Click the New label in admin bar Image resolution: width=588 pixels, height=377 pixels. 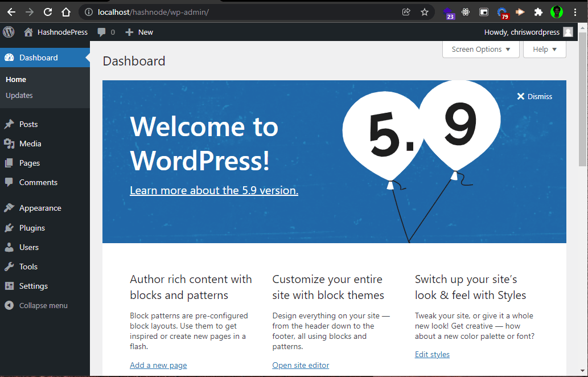pos(146,32)
